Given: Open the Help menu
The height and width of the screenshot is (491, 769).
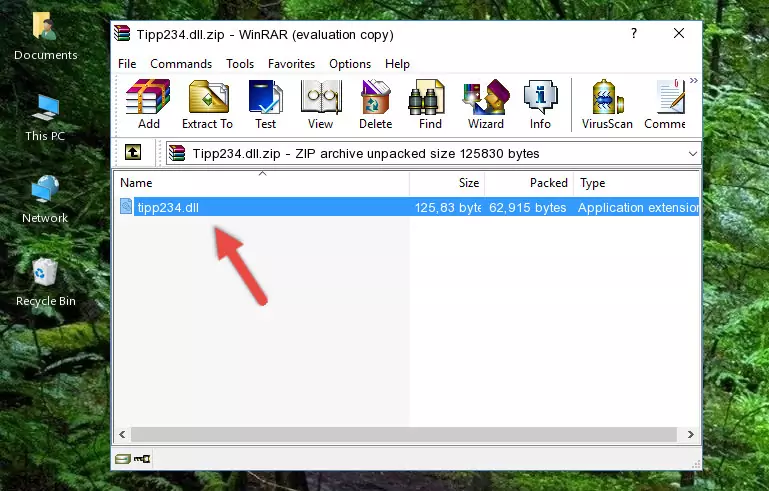Looking at the screenshot, I should (x=397, y=64).
